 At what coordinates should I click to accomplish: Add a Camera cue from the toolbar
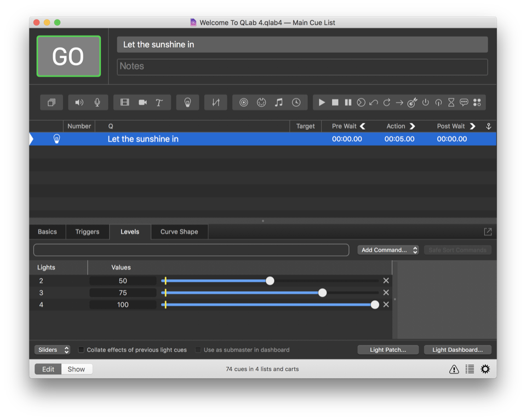142,102
